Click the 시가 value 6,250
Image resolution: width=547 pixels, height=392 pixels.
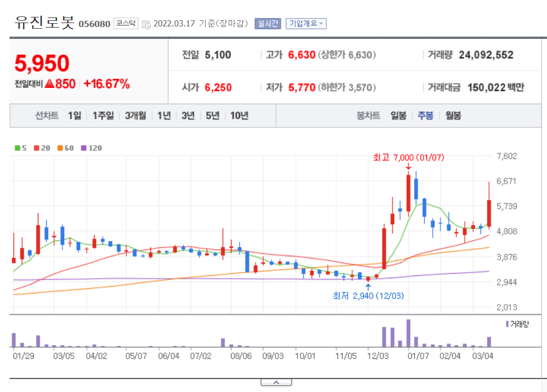click(218, 87)
